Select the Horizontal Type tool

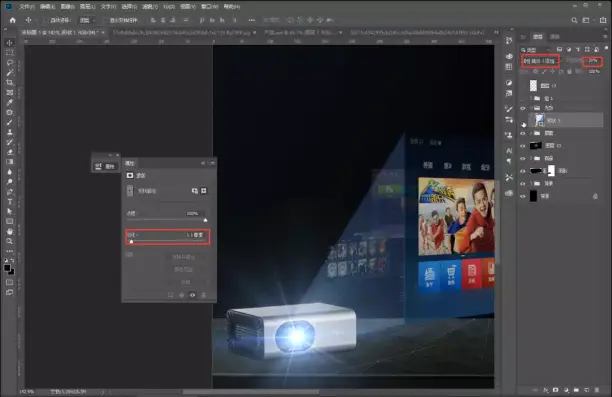click(x=10, y=201)
